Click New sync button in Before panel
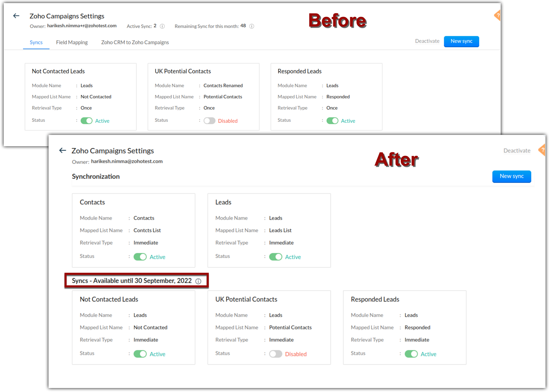 [461, 41]
